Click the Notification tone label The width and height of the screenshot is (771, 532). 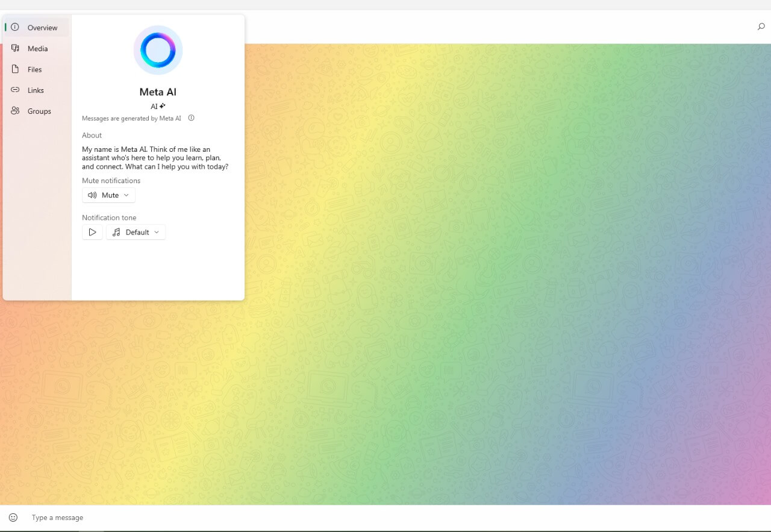(109, 217)
